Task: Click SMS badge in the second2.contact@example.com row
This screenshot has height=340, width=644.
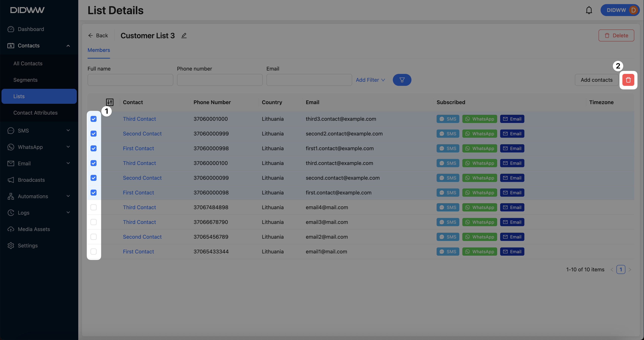Action: 448,134
